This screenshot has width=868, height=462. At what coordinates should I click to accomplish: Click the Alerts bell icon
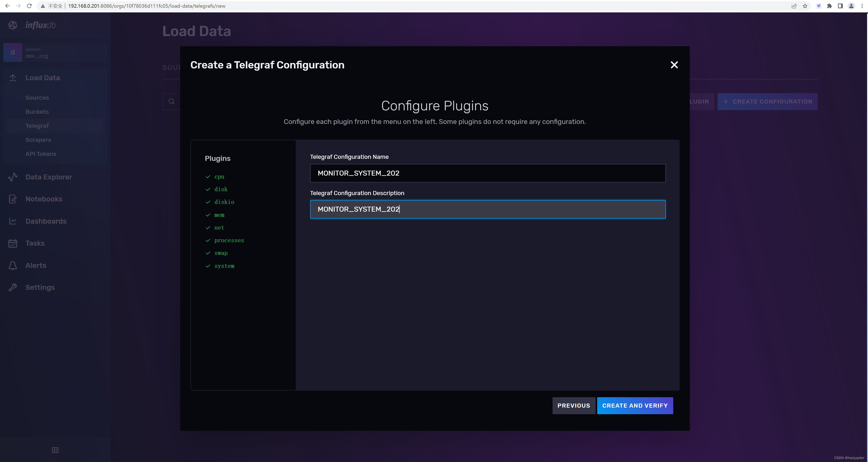[13, 265]
